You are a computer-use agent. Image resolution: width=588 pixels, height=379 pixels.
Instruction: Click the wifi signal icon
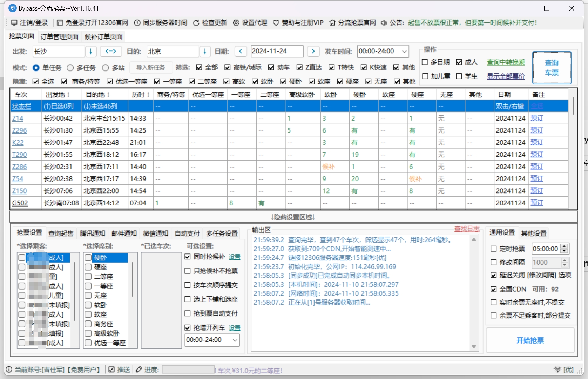(x=557, y=370)
